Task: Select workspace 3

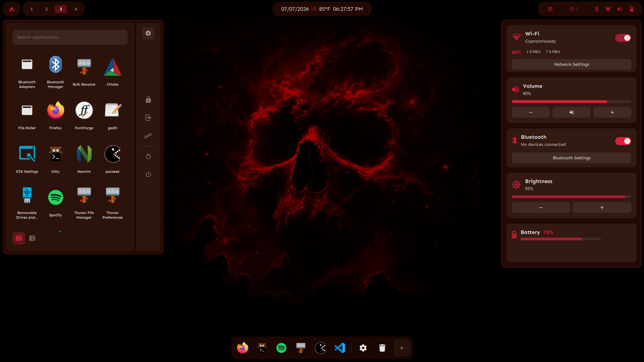Action: point(61,9)
